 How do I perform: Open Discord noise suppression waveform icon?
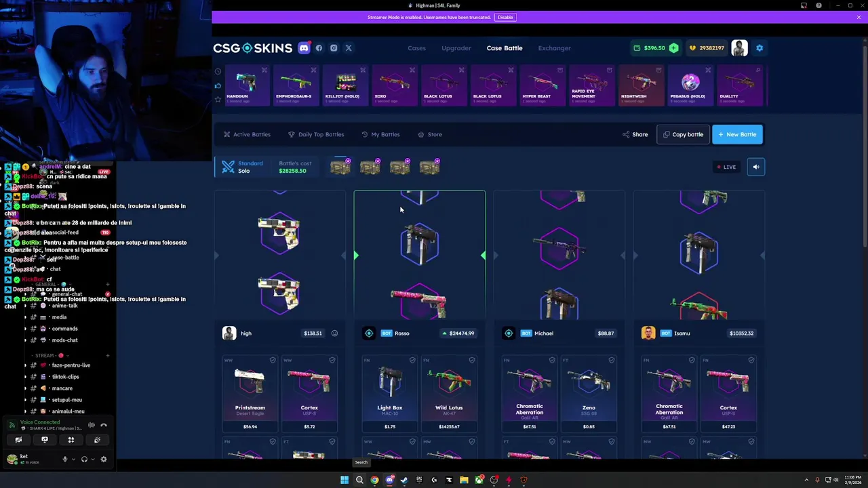[91, 426]
